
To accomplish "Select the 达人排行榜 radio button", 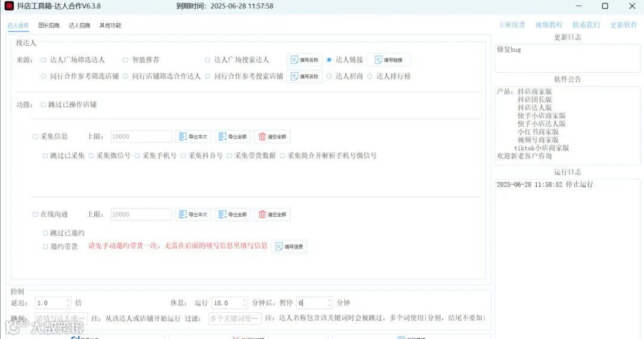I will point(370,76).
